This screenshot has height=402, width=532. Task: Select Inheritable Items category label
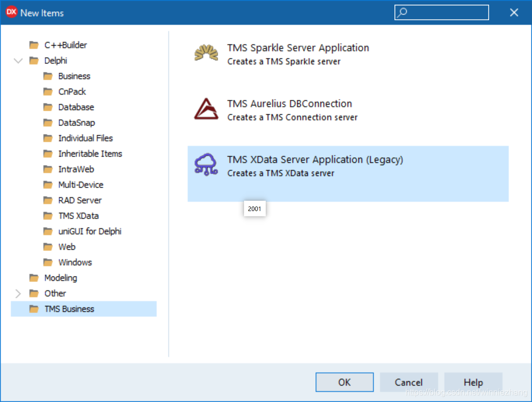tap(90, 154)
